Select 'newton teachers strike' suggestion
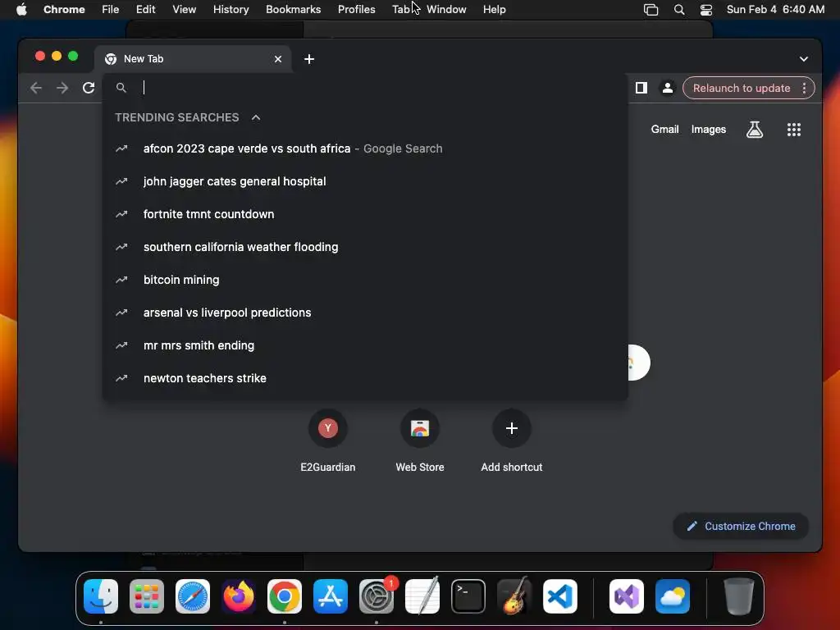Image resolution: width=840 pixels, height=630 pixels. tap(365, 378)
